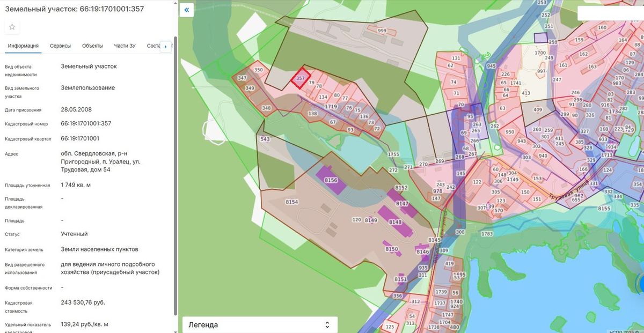Select parcel 349 on the map
644x333 pixels.
[250, 88]
